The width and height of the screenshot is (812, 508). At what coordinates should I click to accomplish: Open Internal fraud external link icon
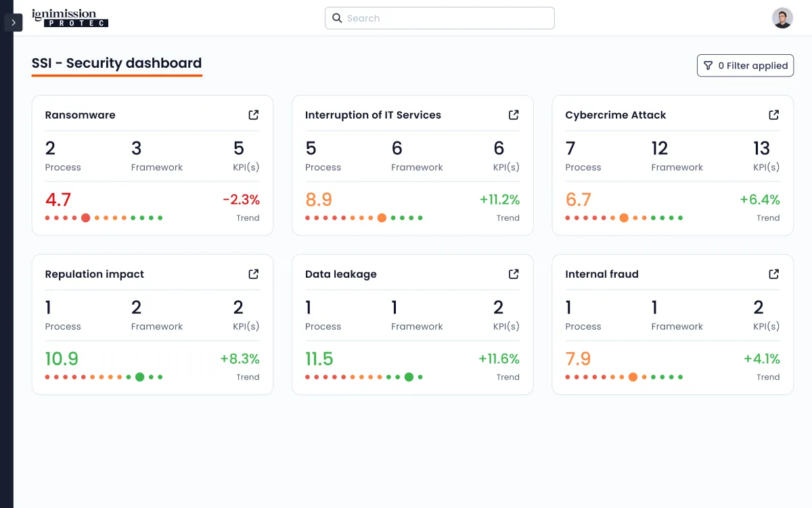[x=773, y=274]
